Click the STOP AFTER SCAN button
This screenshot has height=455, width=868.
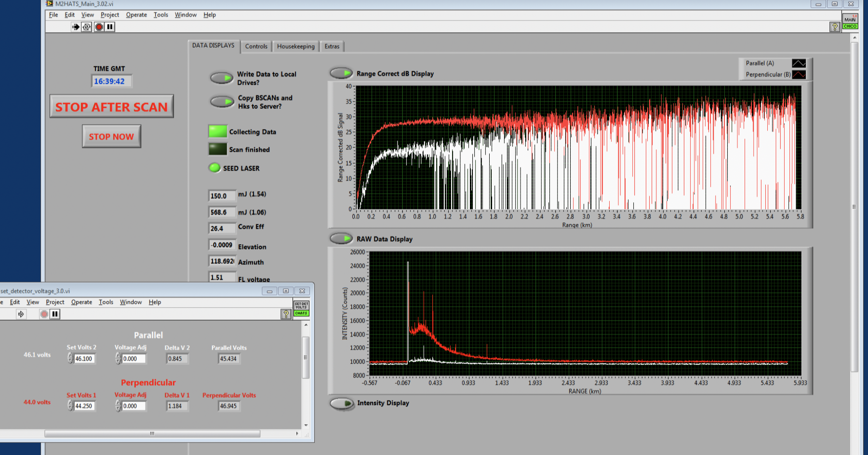111,106
